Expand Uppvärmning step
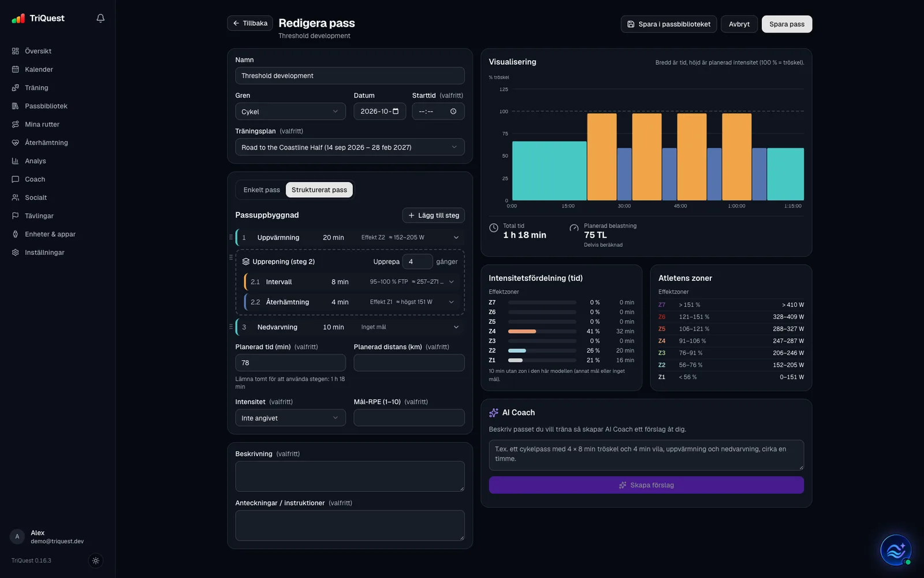Screen dimensions: 924x578 456,238
